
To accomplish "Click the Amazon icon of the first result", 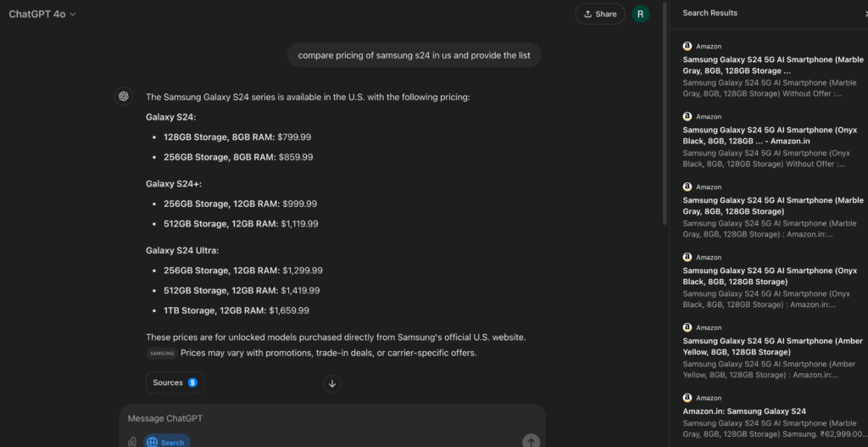I will point(687,46).
